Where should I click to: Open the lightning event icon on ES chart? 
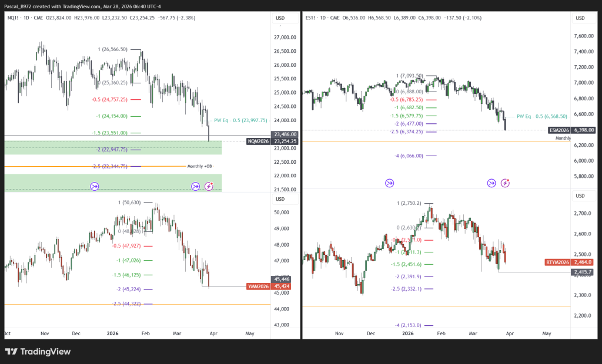[x=505, y=183]
